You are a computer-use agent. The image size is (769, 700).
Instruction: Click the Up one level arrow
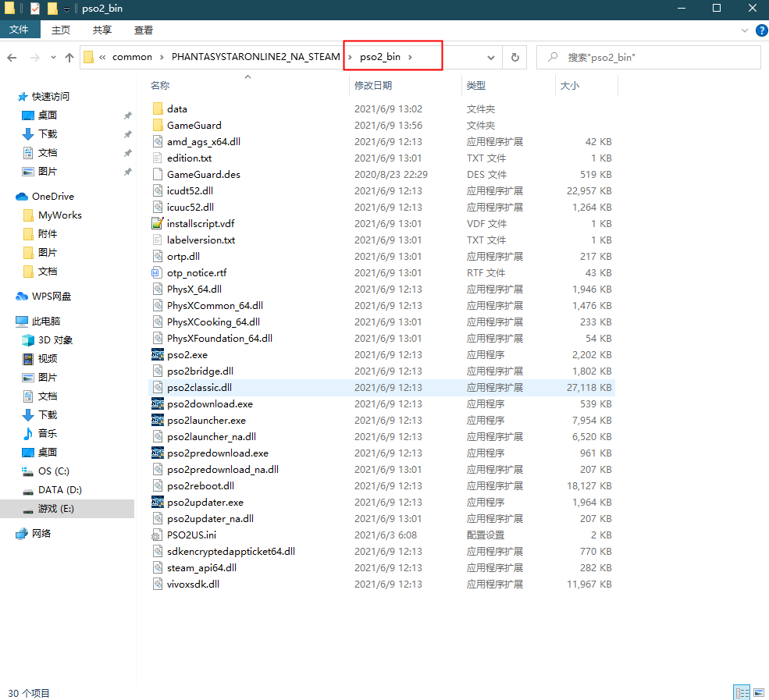tap(69, 58)
